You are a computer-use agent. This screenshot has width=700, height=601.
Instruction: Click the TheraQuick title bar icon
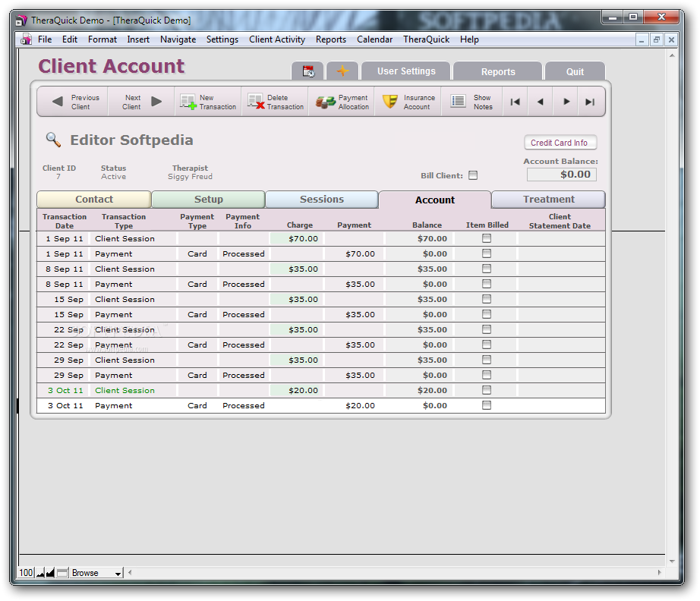pos(21,20)
